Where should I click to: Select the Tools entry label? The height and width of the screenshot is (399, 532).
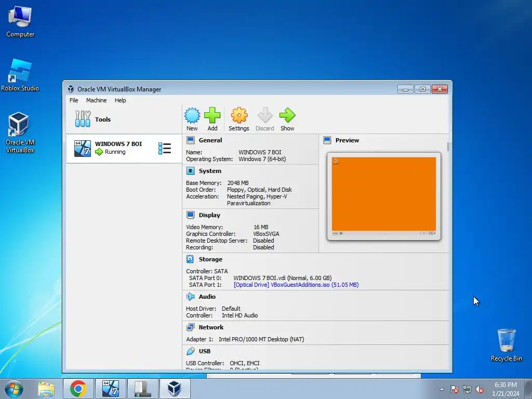[x=103, y=119]
